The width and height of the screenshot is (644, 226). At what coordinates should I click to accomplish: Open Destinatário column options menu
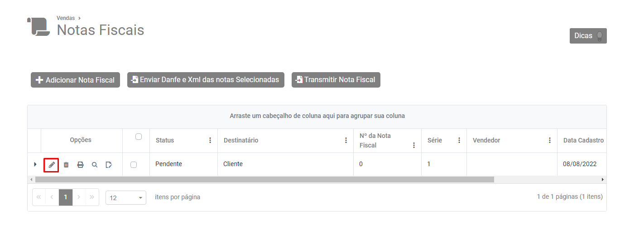click(346, 141)
